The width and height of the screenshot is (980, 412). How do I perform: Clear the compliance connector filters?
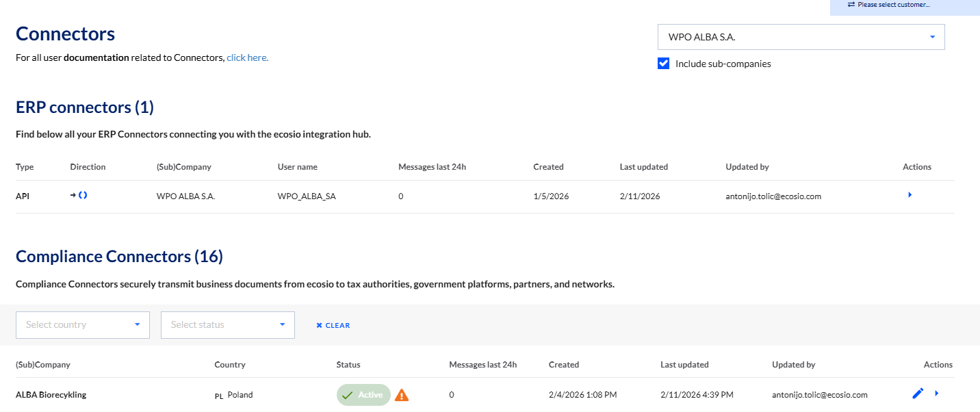coord(333,326)
